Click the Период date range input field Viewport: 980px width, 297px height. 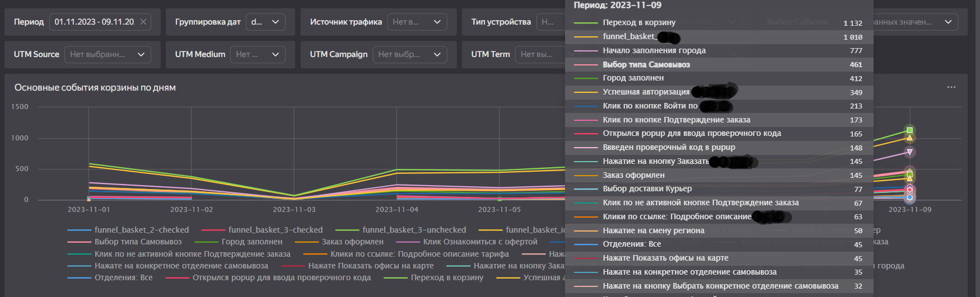point(94,22)
